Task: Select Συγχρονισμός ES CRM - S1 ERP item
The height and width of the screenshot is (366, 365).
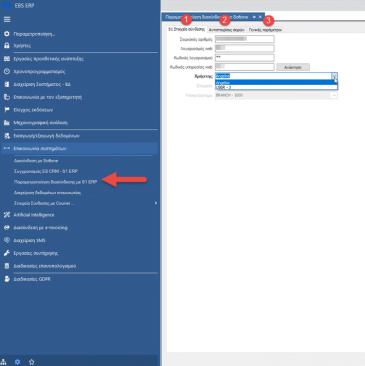Action: pyautogui.click(x=46, y=171)
